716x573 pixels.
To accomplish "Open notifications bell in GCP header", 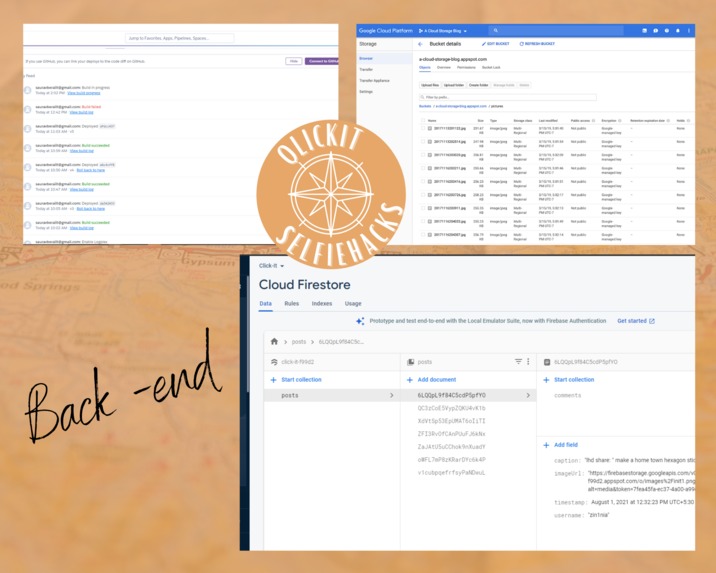I will pyautogui.click(x=678, y=31).
